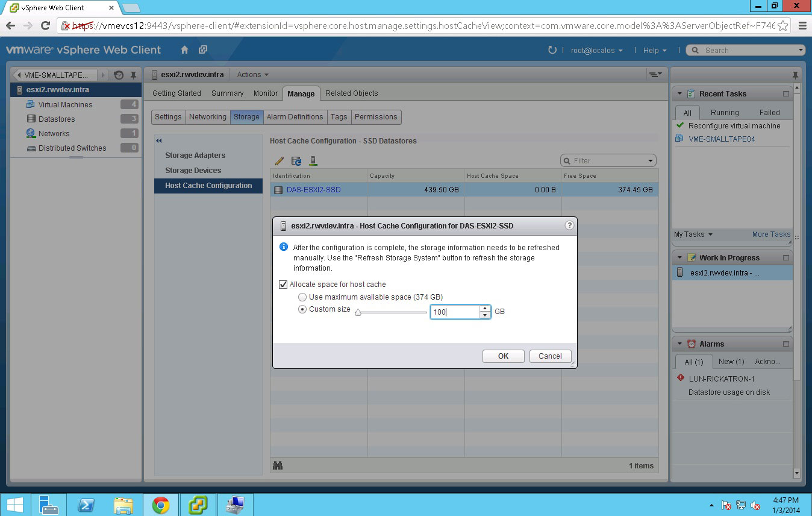Screen dimensions: 812x516
Task: Show Failed tasks tab
Action: pos(769,113)
